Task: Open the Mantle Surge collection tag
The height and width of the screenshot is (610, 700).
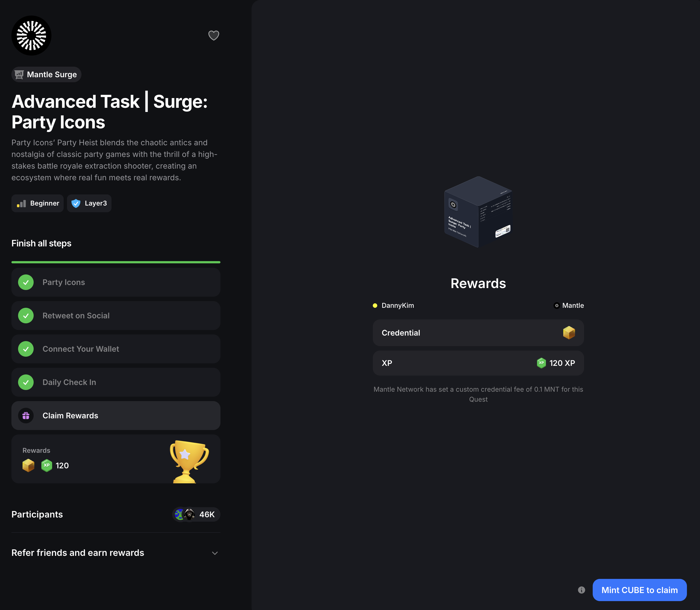Action: [46, 74]
